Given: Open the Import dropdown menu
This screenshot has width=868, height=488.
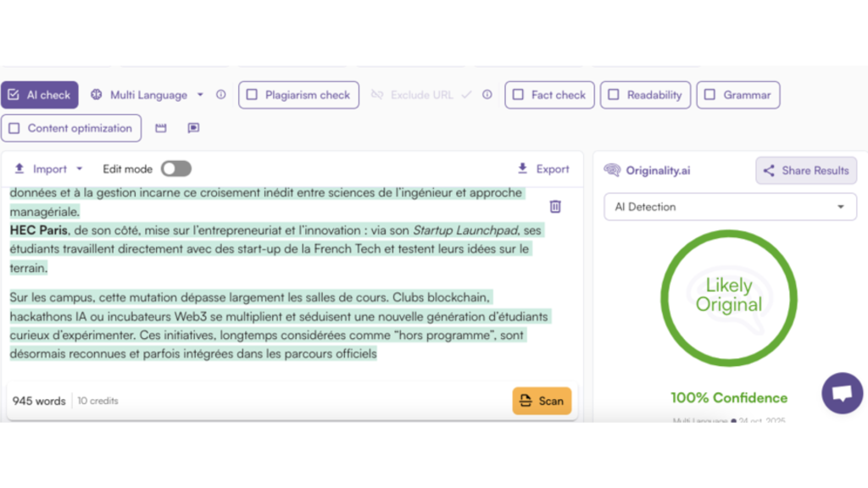Looking at the screenshot, I should pyautogui.click(x=48, y=169).
